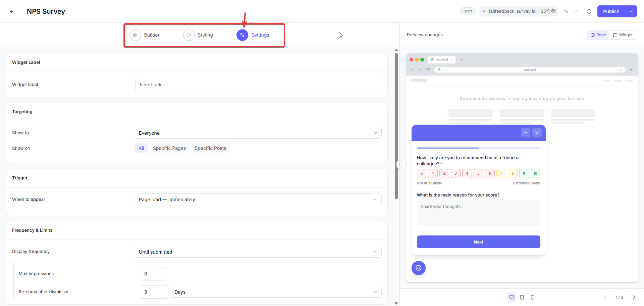Image resolution: width=644 pixels, height=306 pixels.
Task: Switch to mobile preview device
Action: (x=533, y=297)
